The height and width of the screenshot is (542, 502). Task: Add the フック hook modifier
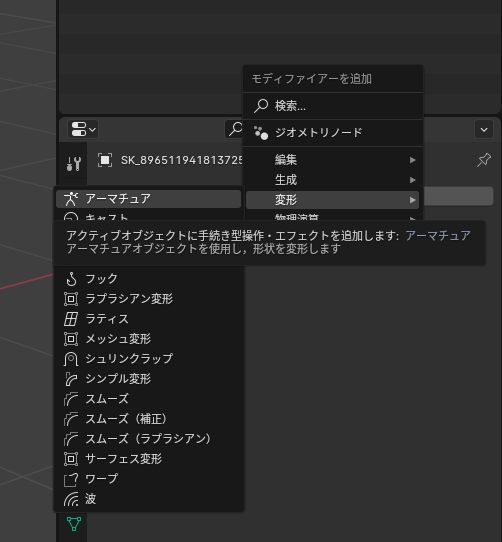coord(149,279)
